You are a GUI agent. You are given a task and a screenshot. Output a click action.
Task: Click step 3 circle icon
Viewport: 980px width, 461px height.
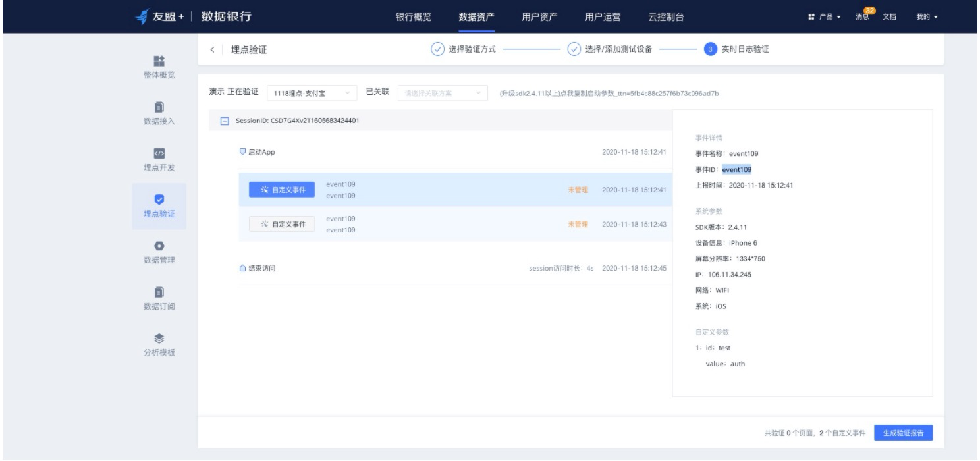coord(710,50)
